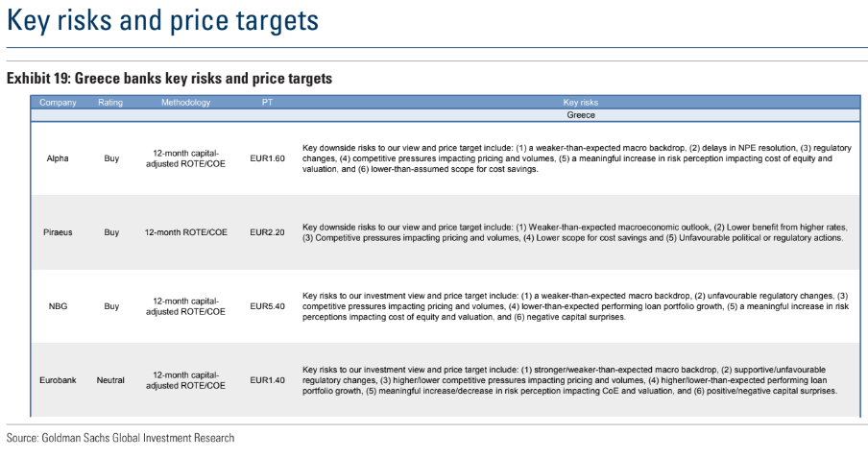Click the NBG company cell
868x458 pixels.
58,306
